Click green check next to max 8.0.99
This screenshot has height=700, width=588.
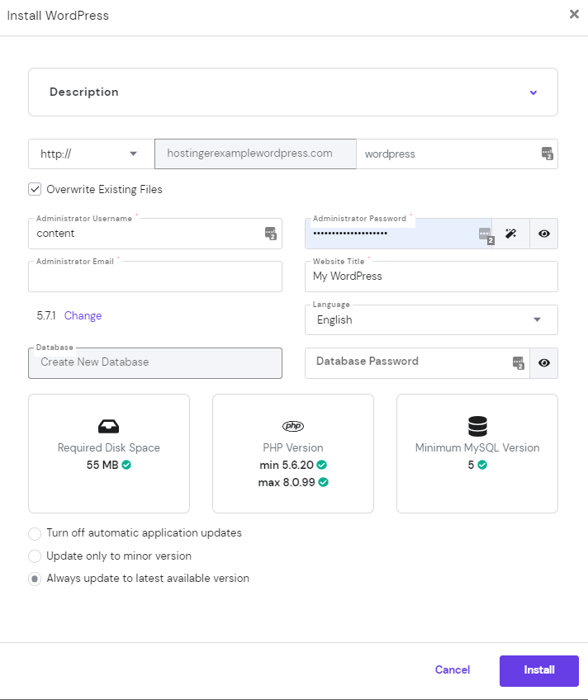[x=324, y=483]
